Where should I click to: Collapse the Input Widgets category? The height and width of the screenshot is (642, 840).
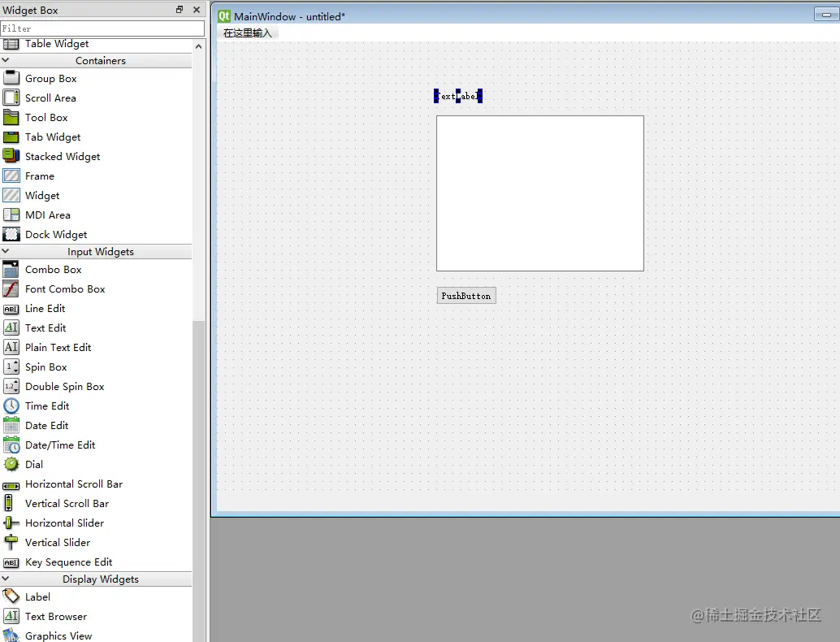6,251
